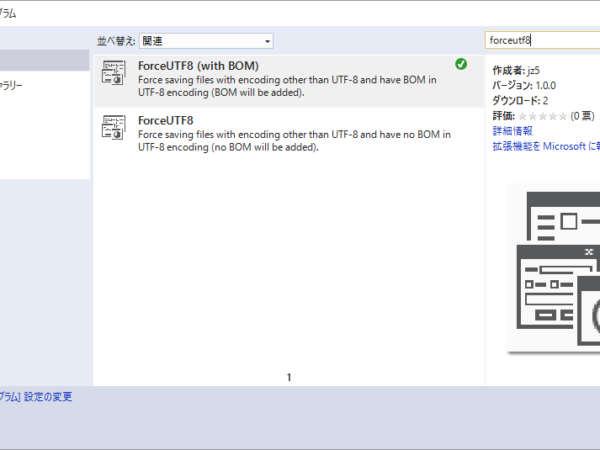Select the ギャラリー category in sidebar
The image size is (600, 450).
11,85
